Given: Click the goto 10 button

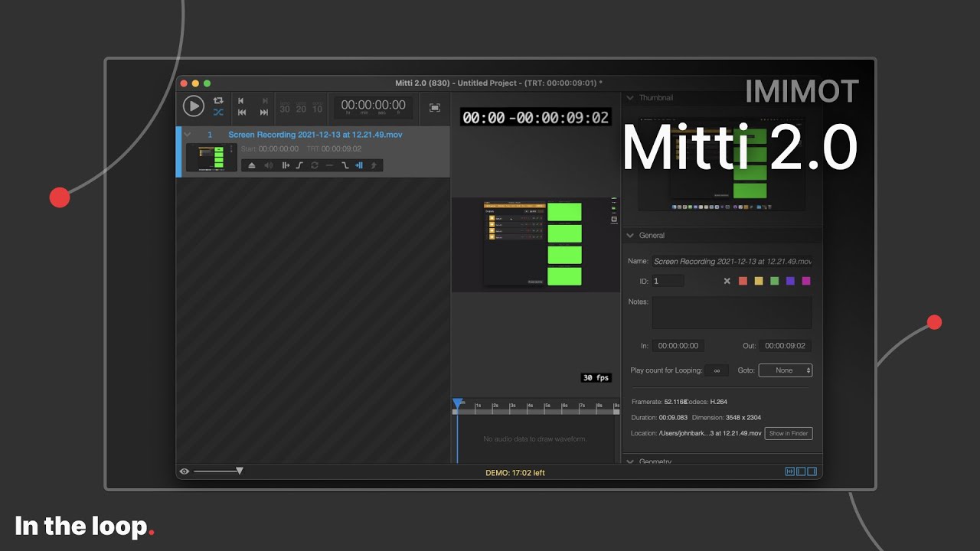Looking at the screenshot, I should [x=317, y=108].
